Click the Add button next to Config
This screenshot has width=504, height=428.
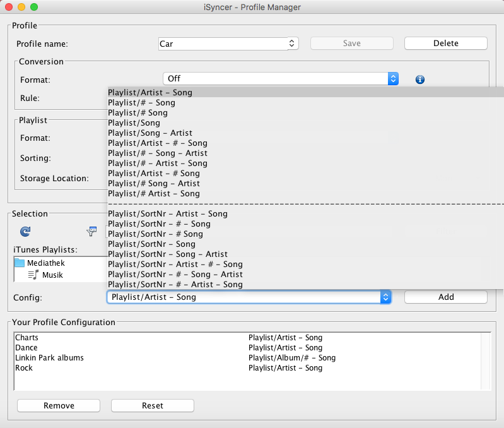coord(445,297)
